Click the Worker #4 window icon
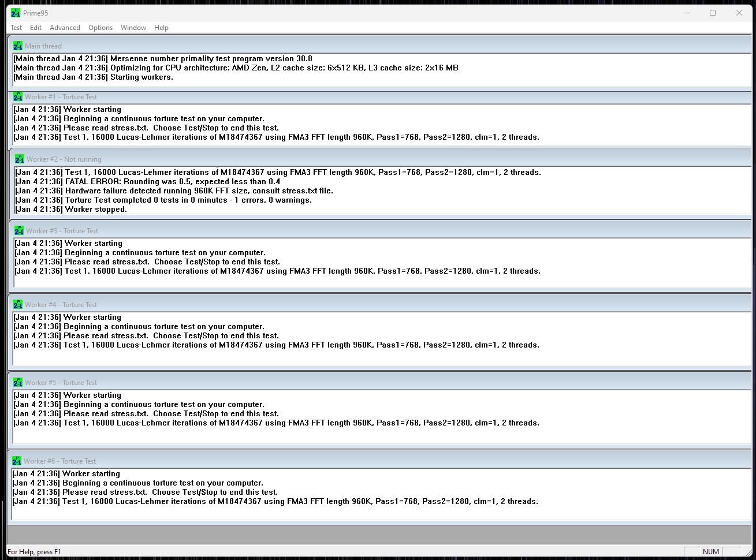 pyautogui.click(x=18, y=304)
